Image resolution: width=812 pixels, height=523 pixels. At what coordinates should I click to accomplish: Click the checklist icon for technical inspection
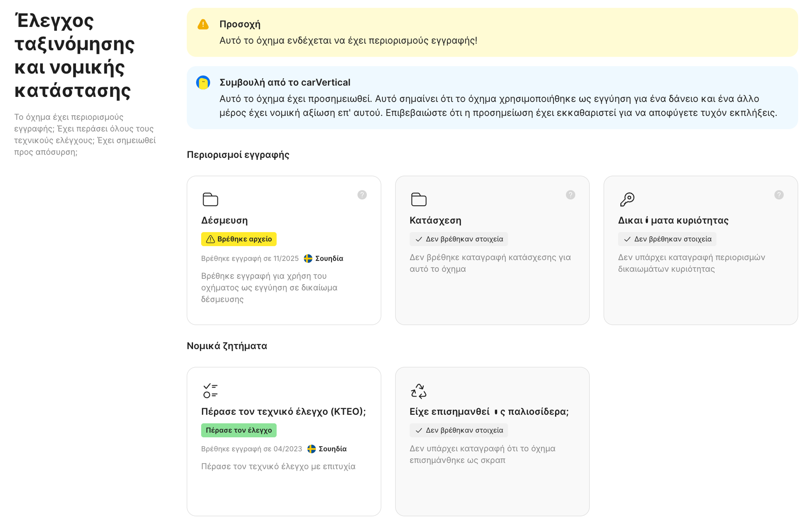pyautogui.click(x=210, y=391)
